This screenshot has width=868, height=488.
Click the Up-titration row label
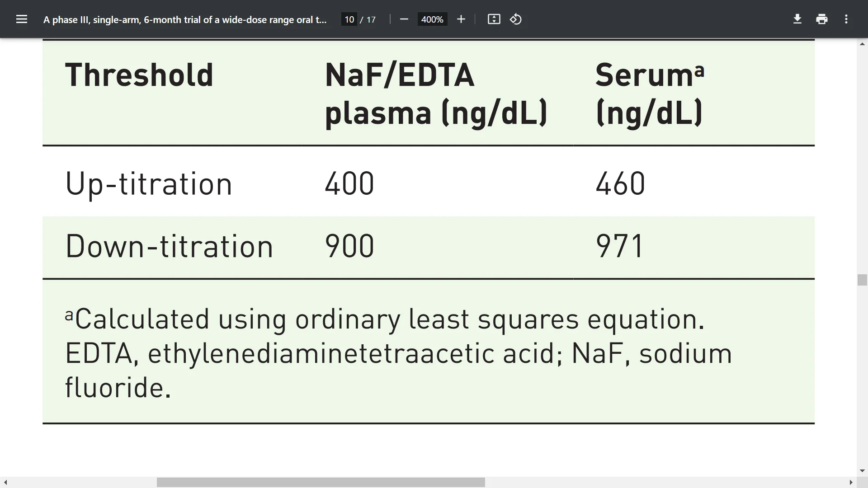pyautogui.click(x=149, y=184)
